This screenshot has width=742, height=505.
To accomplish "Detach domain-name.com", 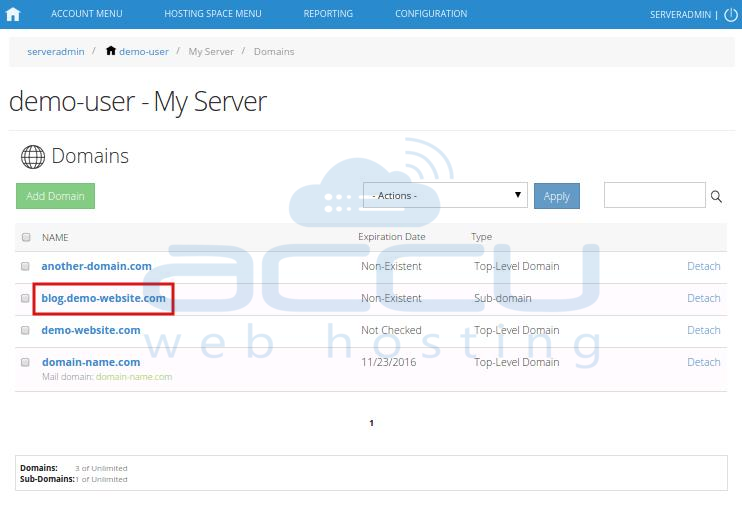I will [x=704, y=363].
